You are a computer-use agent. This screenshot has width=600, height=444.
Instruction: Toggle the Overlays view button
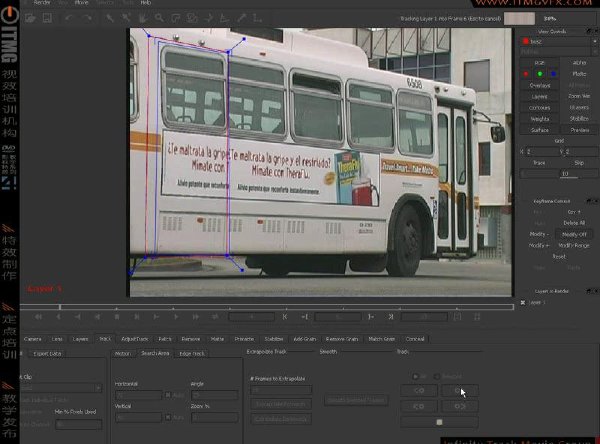pyautogui.click(x=540, y=85)
